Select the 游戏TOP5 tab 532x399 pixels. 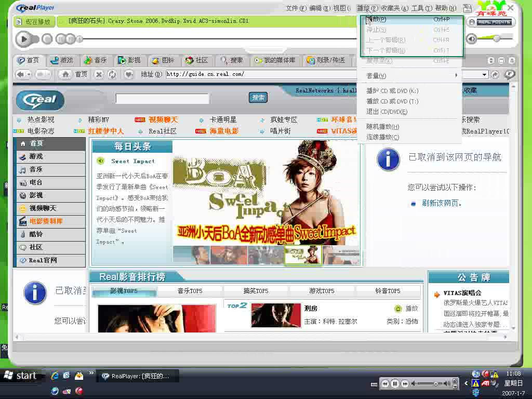tap(322, 291)
